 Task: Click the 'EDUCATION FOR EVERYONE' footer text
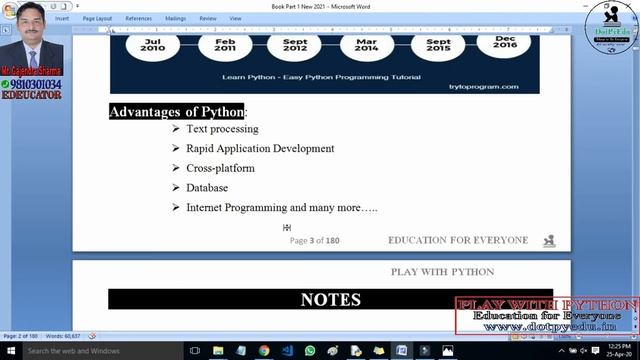[x=458, y=240]
